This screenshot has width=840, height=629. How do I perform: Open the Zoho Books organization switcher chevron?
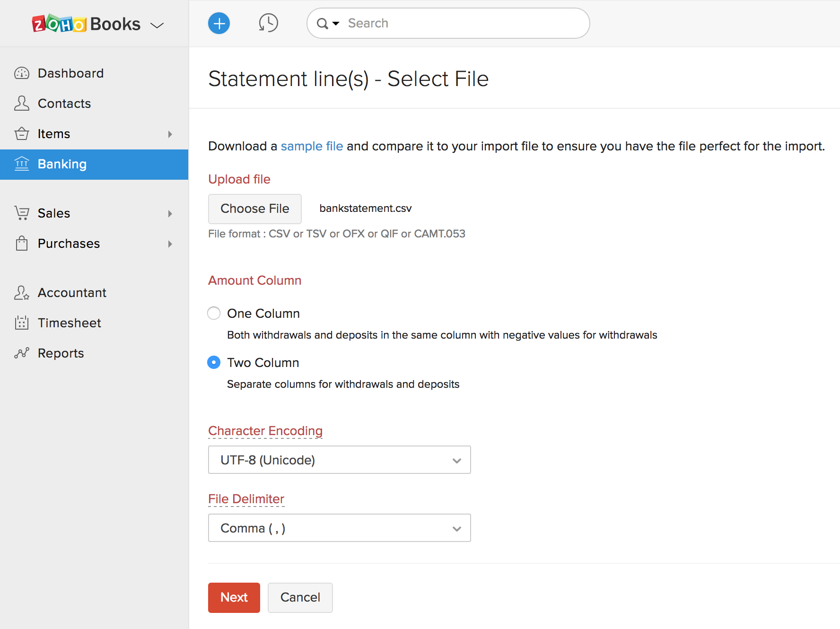pos(157,25)
